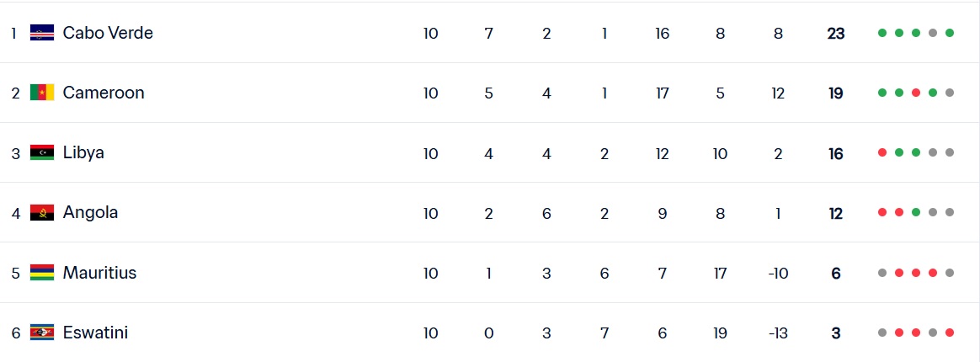The image size is (980, 362).
Task: Open the Cameroon team link
Action: 104,93
